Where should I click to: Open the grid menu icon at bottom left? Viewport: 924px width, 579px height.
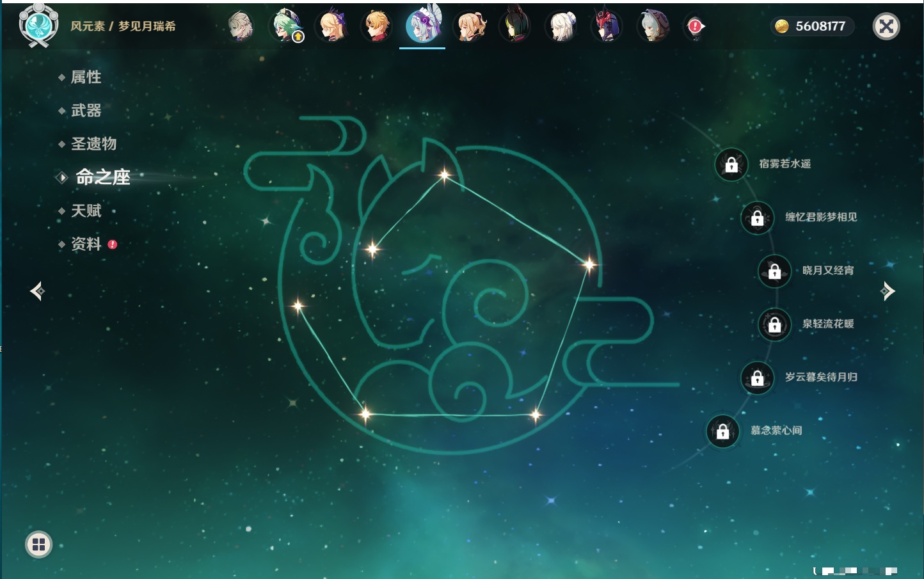point(38,544)
